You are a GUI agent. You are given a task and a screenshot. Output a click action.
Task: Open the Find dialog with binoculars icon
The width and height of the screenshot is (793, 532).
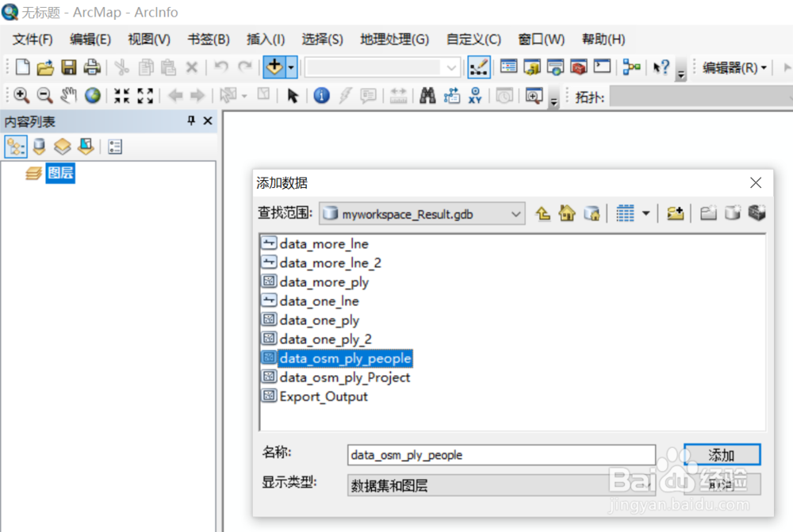point(427,95)
